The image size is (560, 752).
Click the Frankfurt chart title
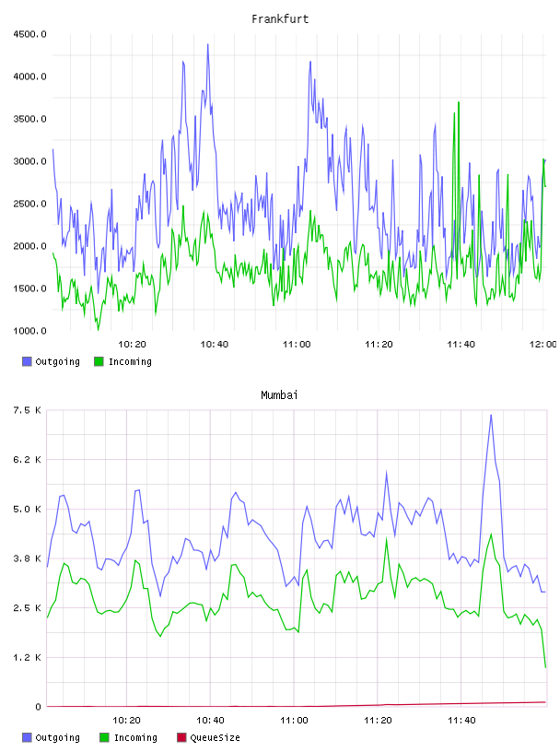tap(280, 19)
